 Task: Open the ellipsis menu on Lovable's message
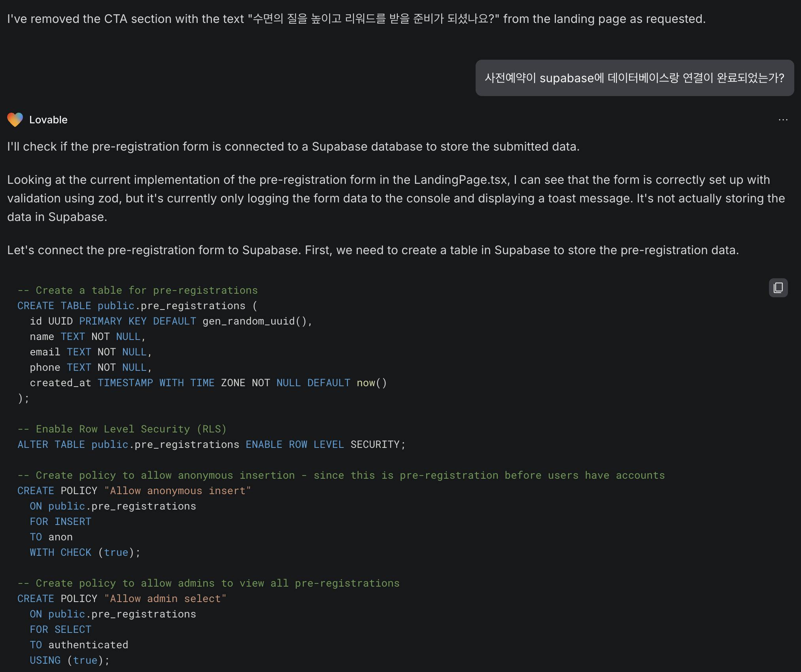coord(783,120)
